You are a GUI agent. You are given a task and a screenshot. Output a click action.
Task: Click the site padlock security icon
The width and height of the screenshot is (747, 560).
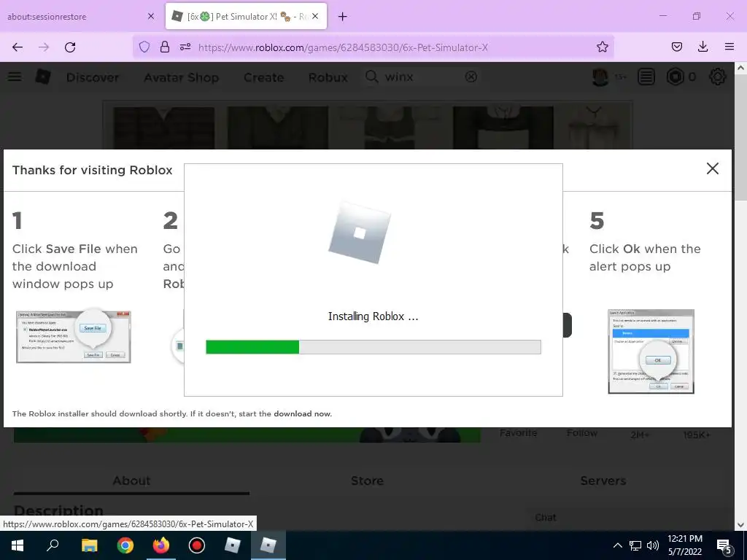point(165,47)
